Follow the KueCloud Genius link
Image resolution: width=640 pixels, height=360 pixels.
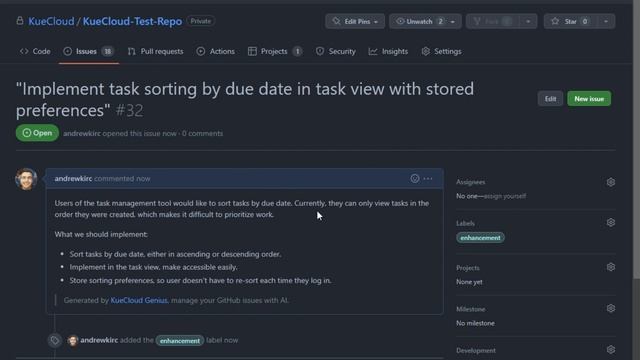(139, 300)
